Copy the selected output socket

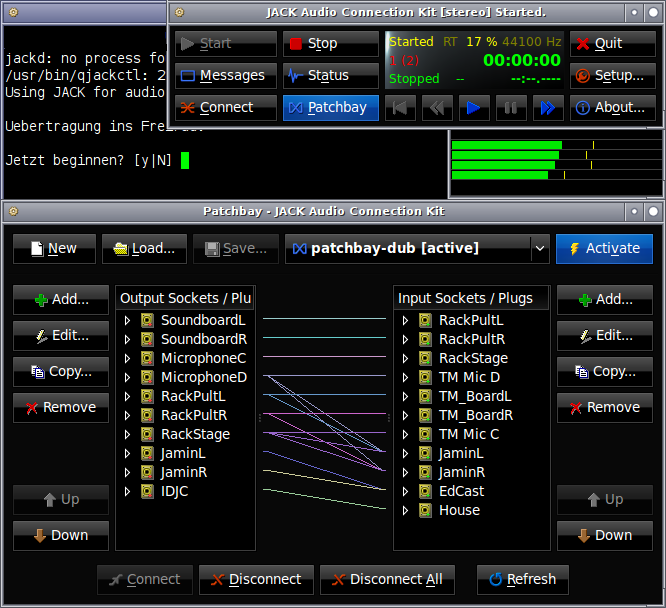click(x=61, y=372)
